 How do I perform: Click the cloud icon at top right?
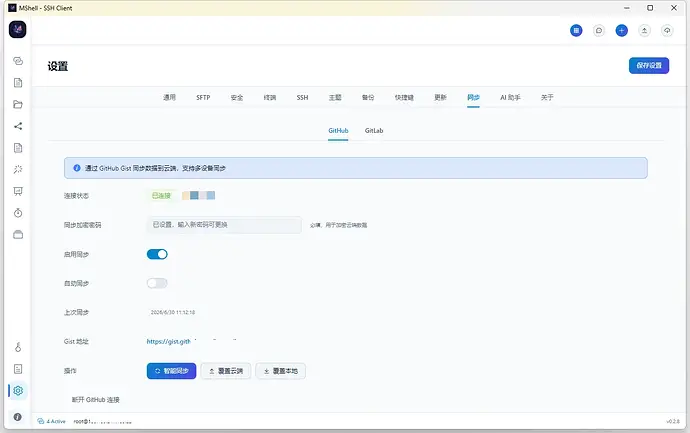pos(667,30)
